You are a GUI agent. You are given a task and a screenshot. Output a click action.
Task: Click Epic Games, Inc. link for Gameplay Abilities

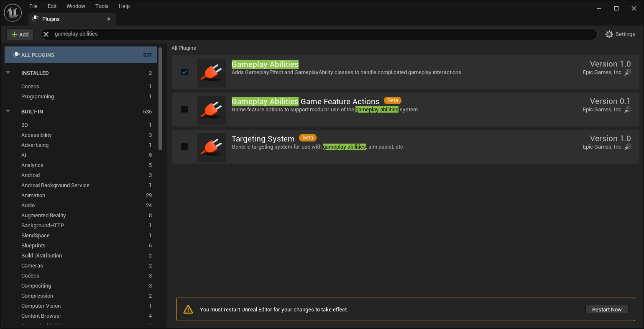pyautogui.click(x=603, y=72)
